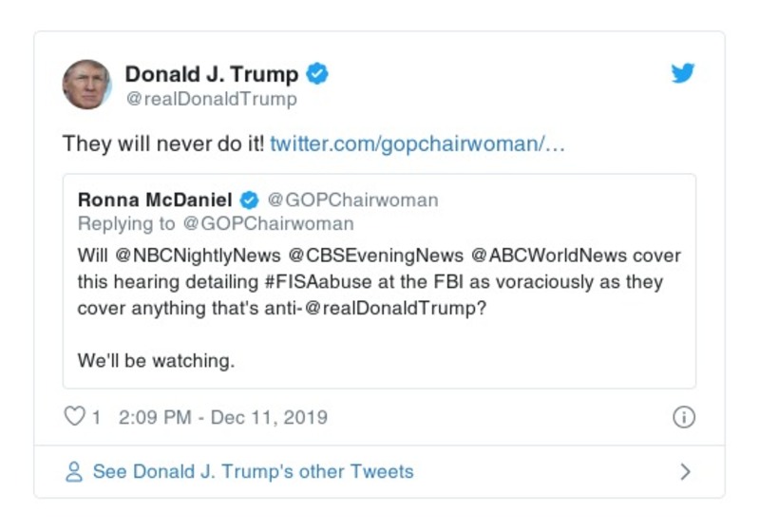This screenshot has height=532, width=759.
Task: Open @GOPChairwoman handle beside Ronna McDaniel
Action: 352,199
